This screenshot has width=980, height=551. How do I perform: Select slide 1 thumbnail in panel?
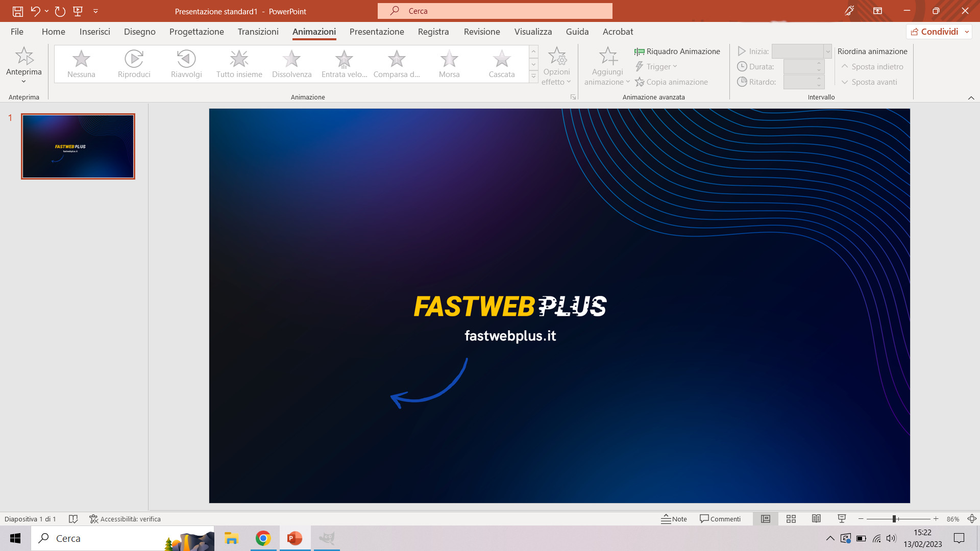pyautogui.click(x=78, y=146)
